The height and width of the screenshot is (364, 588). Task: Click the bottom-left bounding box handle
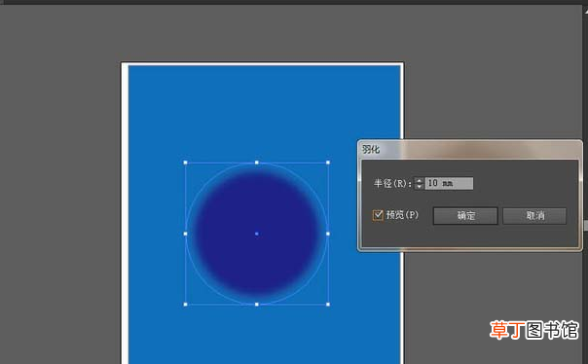point(186,305)
